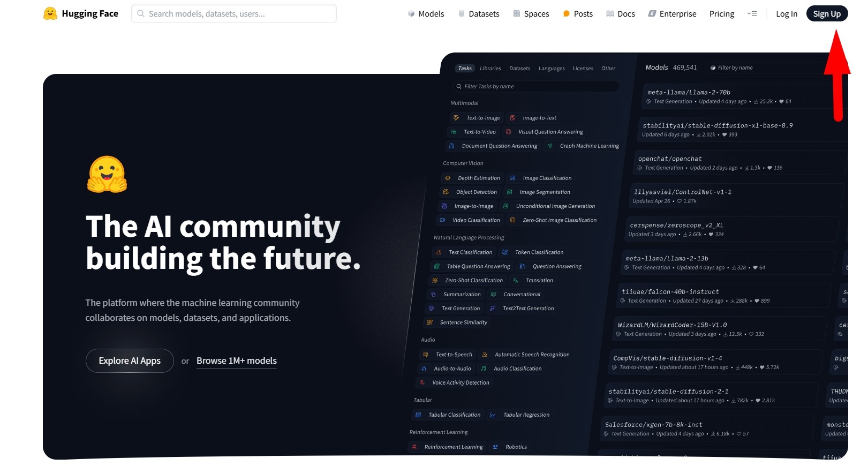Click the Filter Tasks by name field
Viewport: 868px width, 473px height.
[x=535, y=86]
